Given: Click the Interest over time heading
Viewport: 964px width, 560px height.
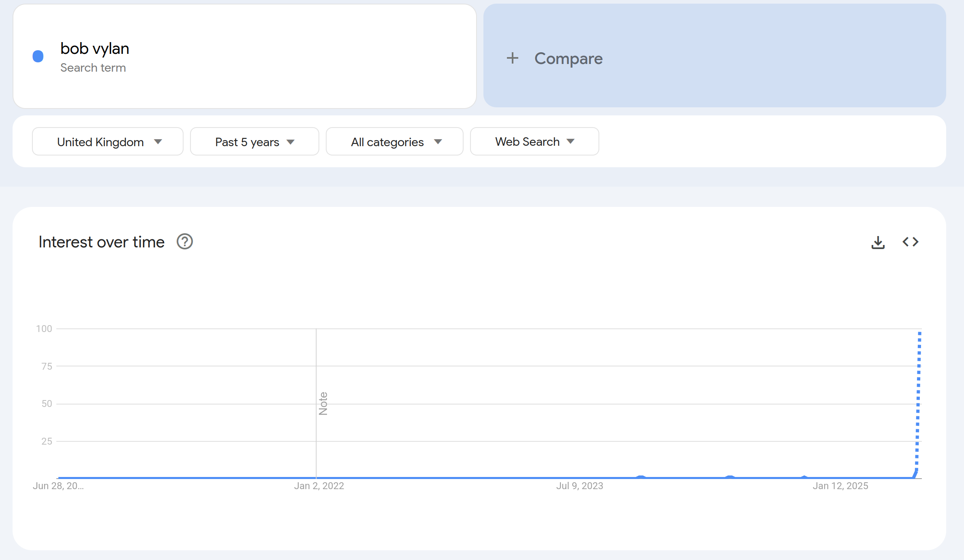Looking at the screenshot, I should 101,242.
